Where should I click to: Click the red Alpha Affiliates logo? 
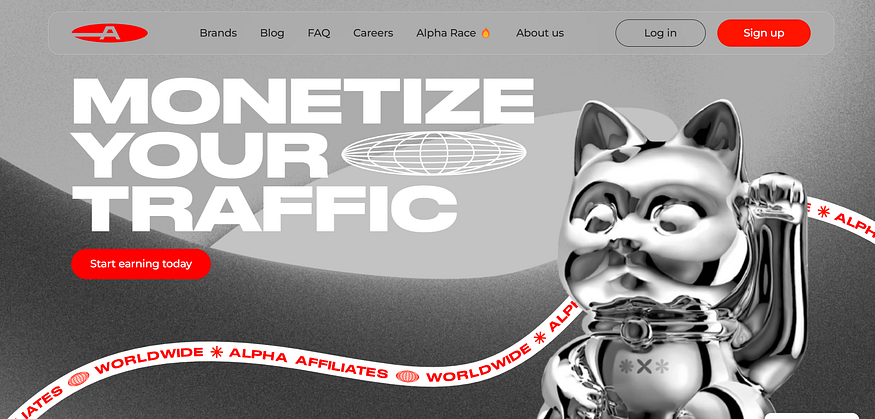point(109,33)
